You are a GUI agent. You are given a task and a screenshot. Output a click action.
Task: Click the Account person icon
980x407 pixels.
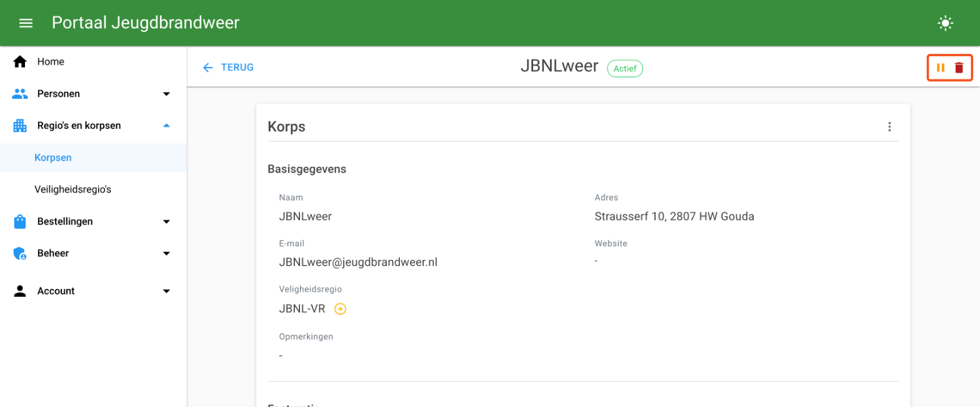pyautogui.click(x=20, y=291)
